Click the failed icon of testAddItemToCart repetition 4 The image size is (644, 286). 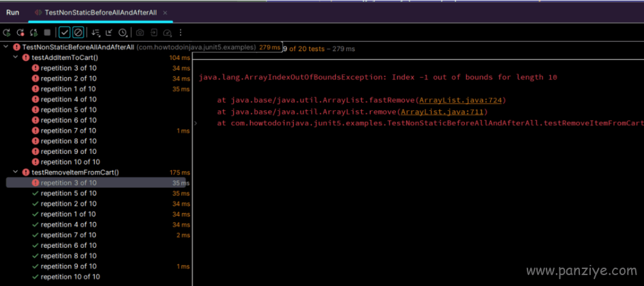pyautogui.click(x=35, y=99)
